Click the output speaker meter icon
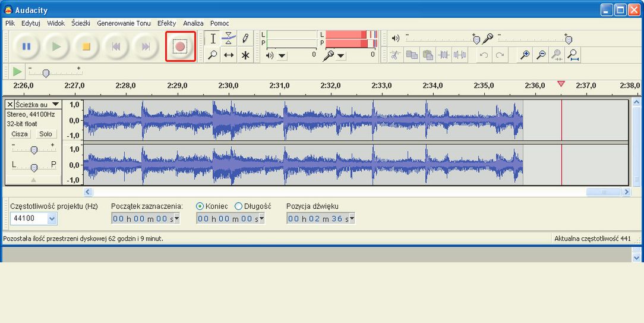The width and height of the screenshot is (644, 323). coord(270,55)
